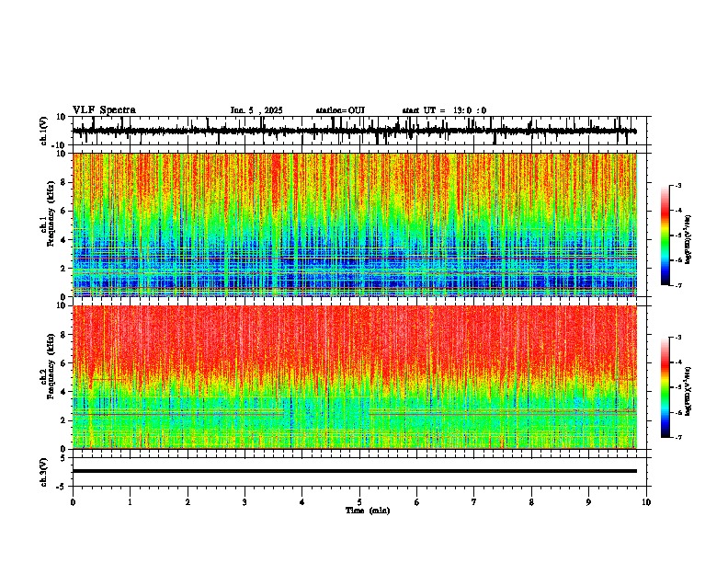Click the ch.2 color bar "-7" label
Image resolution: width=728 pixels, height=563 pixels.
click(x=677, y=437)
